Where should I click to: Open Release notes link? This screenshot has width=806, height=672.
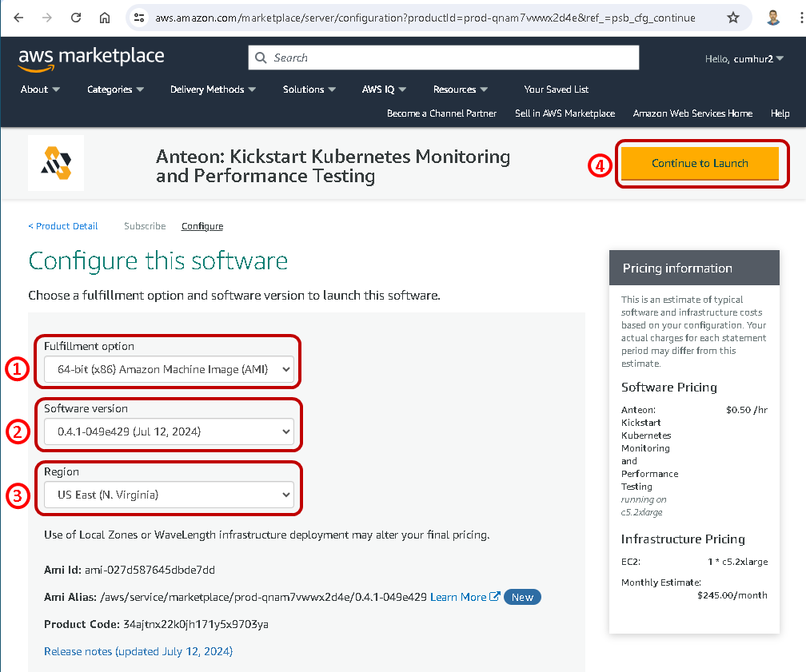click(x=138, y=651)
